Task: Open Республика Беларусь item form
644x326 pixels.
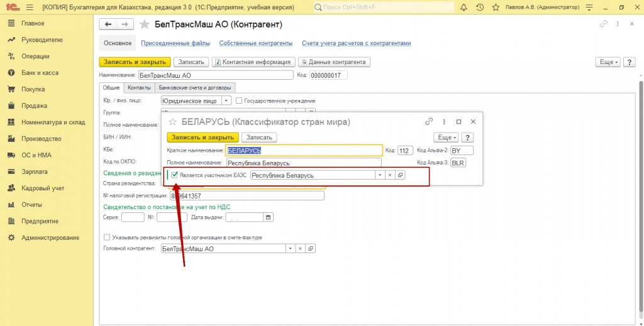Action: coord(400,175)
